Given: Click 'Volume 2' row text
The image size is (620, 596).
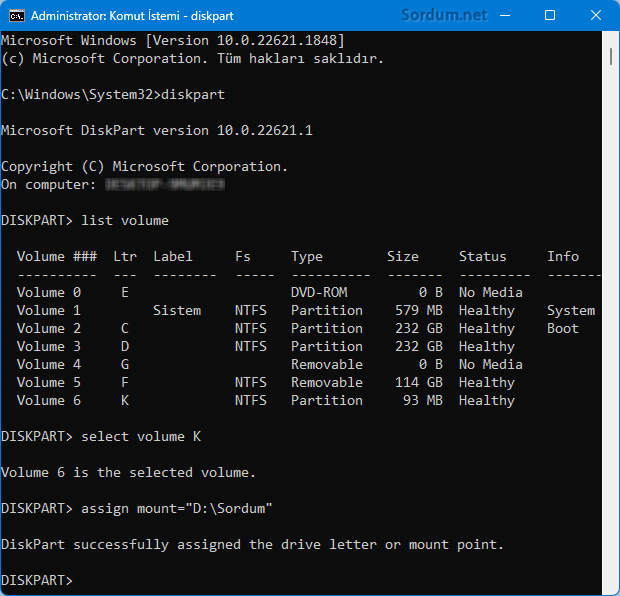Looking at the screenshot, I should (x=49, y=328).
